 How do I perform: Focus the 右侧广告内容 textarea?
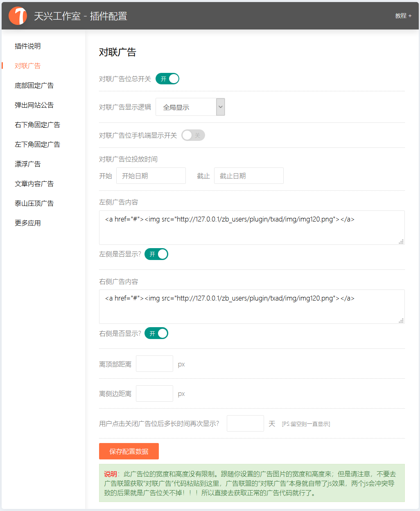tap(252, 307)
